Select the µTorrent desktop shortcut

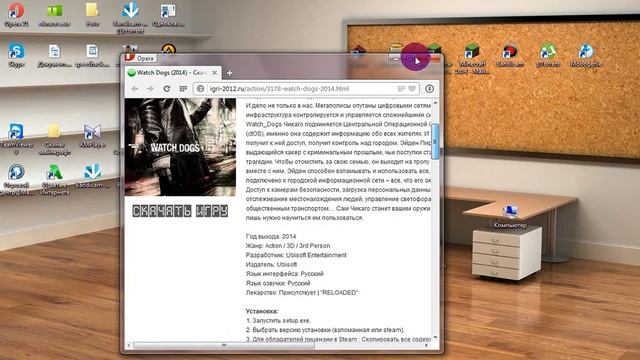(x=547, y=55)
